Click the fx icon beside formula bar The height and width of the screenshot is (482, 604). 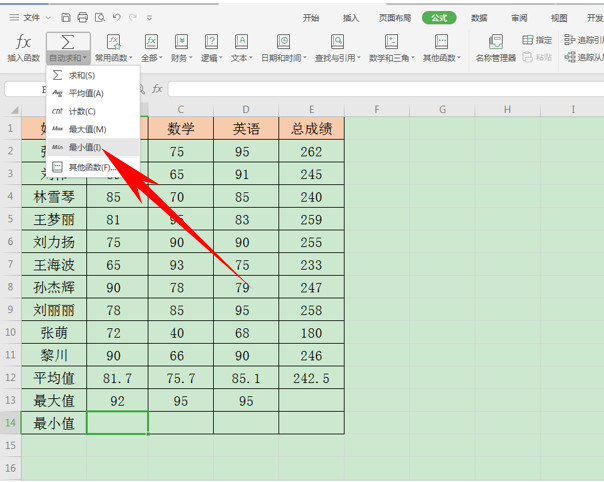157,89
